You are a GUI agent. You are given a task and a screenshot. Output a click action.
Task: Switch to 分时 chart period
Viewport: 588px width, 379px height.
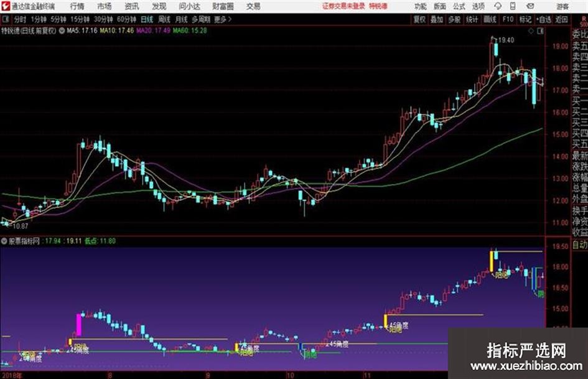pos(20,19)
